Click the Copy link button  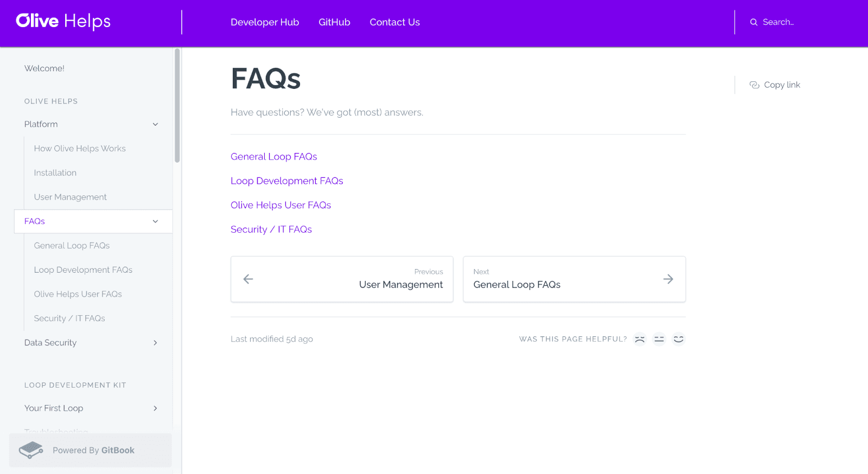(775, 85)
